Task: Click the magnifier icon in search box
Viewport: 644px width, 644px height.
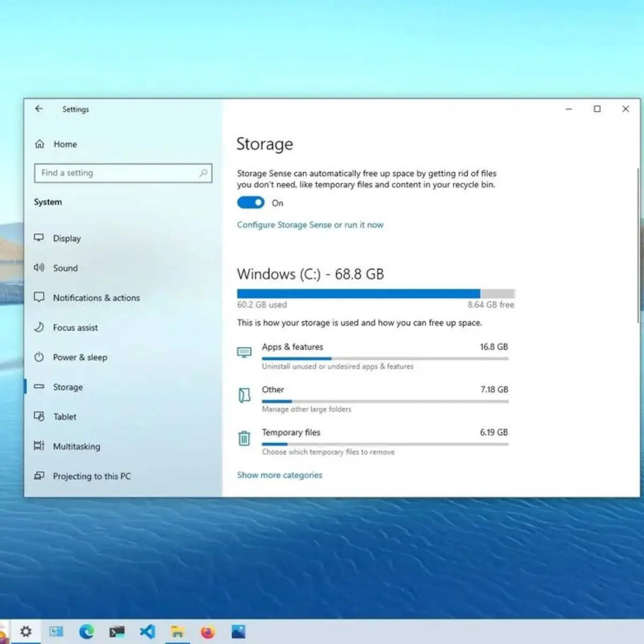Action: click(x=203, y=173)
